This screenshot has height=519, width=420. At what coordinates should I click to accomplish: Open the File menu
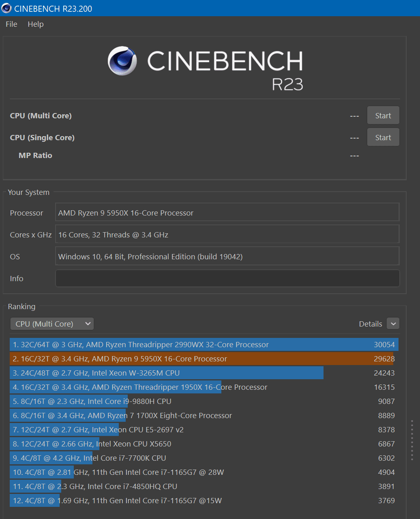pyautogui.click(x=11, y=24)
